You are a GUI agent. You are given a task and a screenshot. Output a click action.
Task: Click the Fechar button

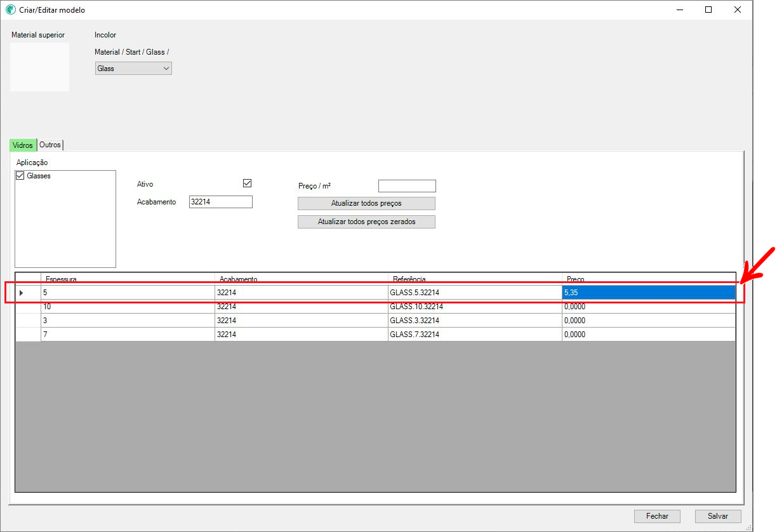point(657,516)
